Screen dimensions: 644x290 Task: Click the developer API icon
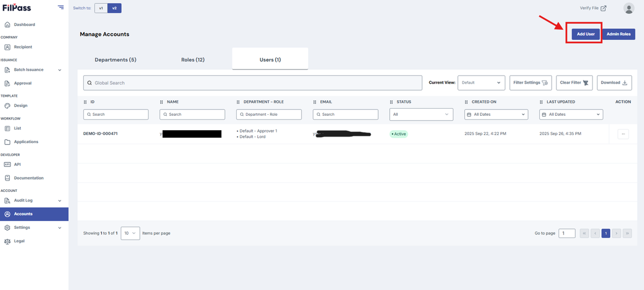(x=8, y=165)
